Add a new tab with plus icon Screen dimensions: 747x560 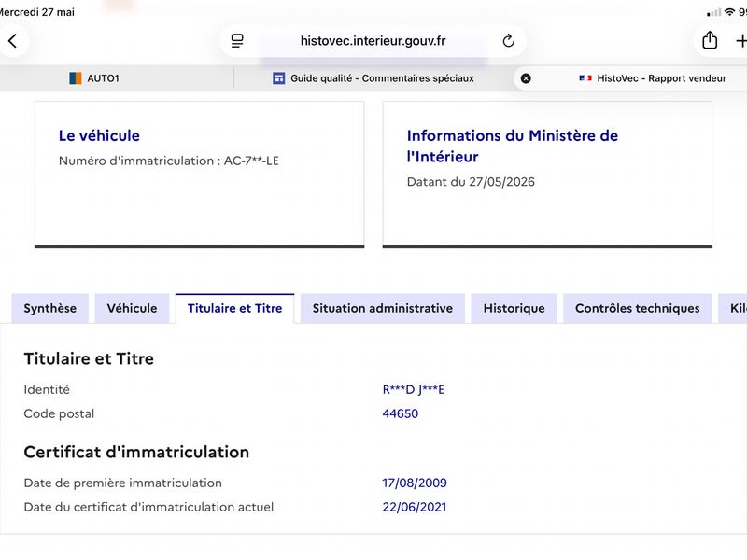[x=740, y=41]
